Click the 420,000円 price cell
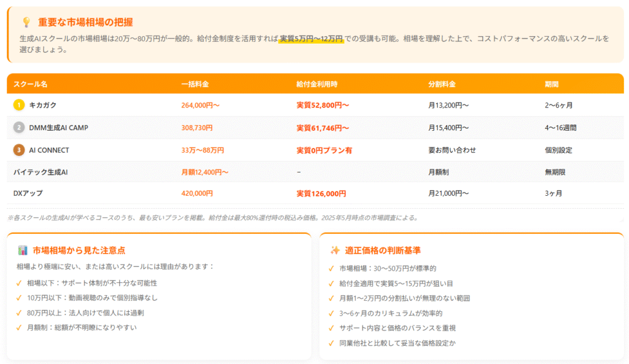Viewport: 629px width, 364px height. tap(197, 193)
